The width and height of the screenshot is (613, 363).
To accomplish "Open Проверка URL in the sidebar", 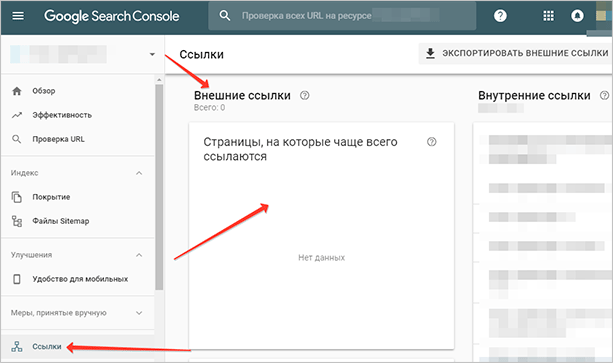I will (58, 139).
